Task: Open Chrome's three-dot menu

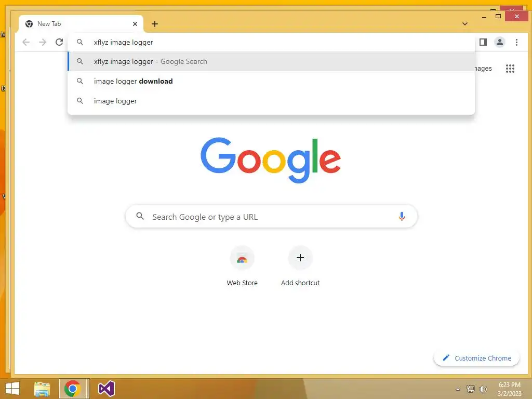Action: point(516,42)
